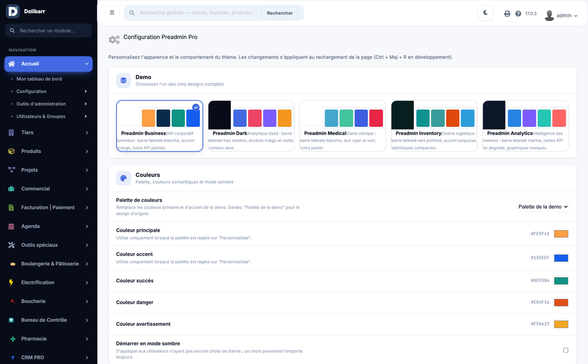The height and width of the screenshot is (364, 588).
Task: Click the magnifier icon in module search
Action: (x=13, y=30)
